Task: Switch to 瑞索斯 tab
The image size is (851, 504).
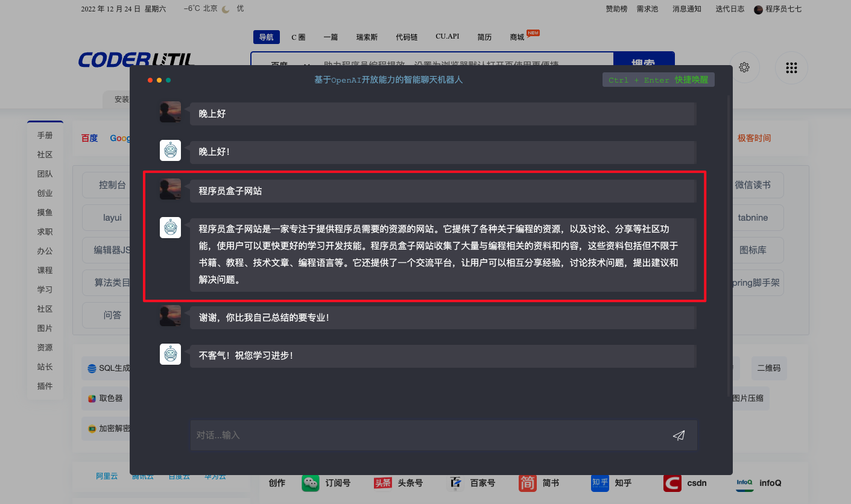Action: [367, 37]
